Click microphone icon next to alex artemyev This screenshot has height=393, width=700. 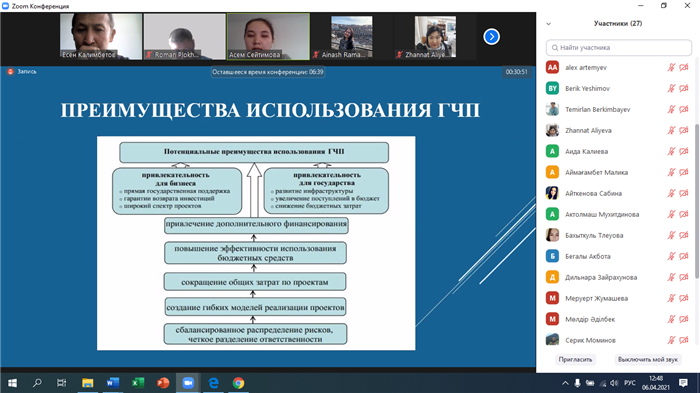671,67
